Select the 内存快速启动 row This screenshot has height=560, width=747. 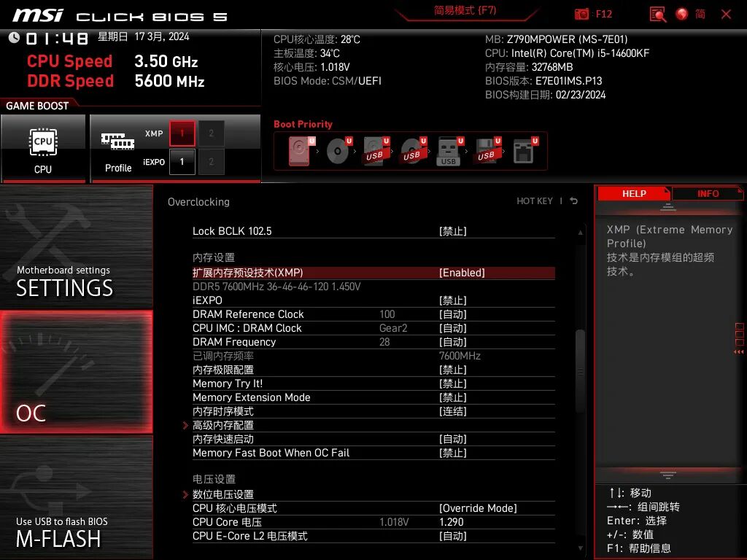tap(373, 439)
